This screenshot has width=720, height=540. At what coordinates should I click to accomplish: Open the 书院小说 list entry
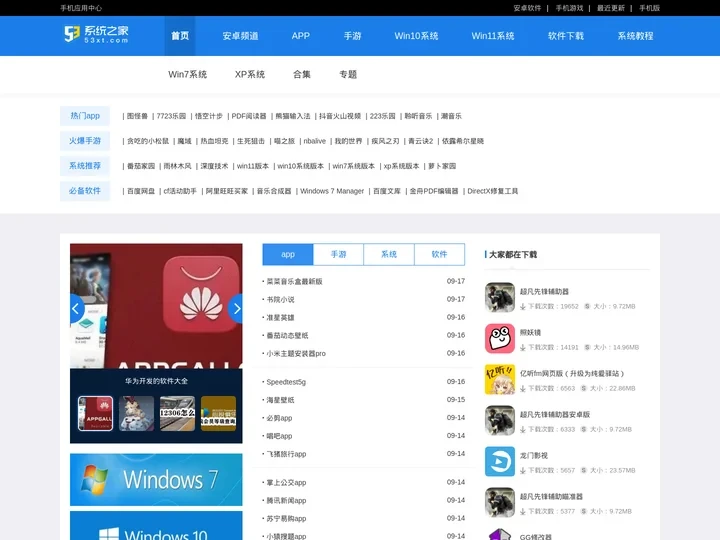coord(281,299)
